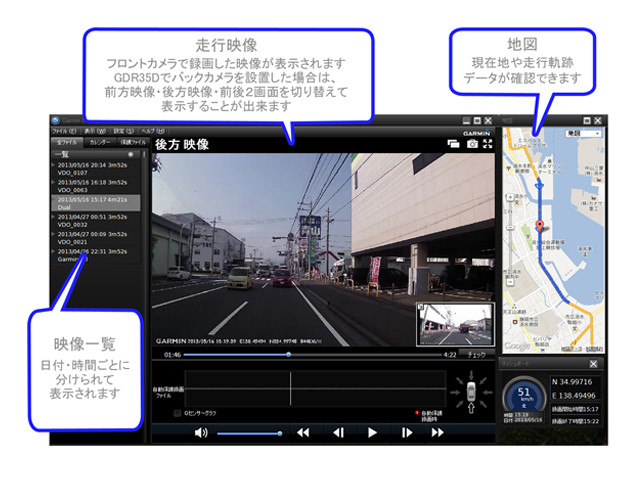Viewport: 640px width, 480px height.
Task: Click the rear camera picture-in-picture thumbnail
Action: click(x=456, y=324)
